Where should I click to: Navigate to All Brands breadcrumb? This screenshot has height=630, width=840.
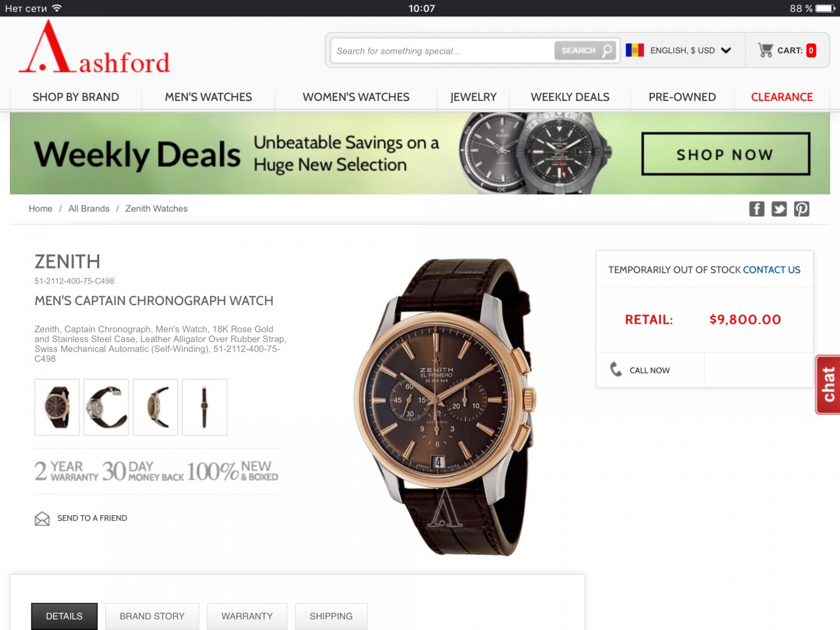[x=89, y=209]
